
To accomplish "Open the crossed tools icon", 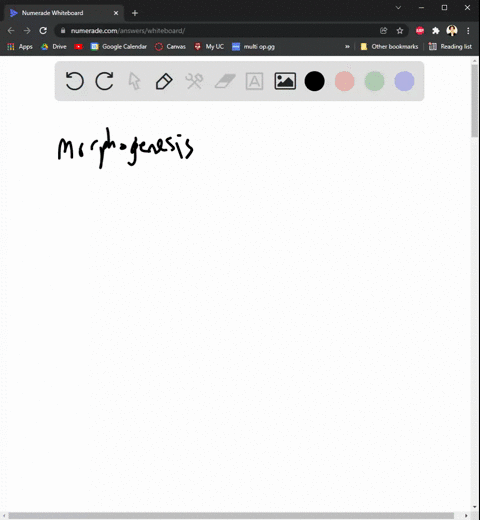I will pos(194,81).
